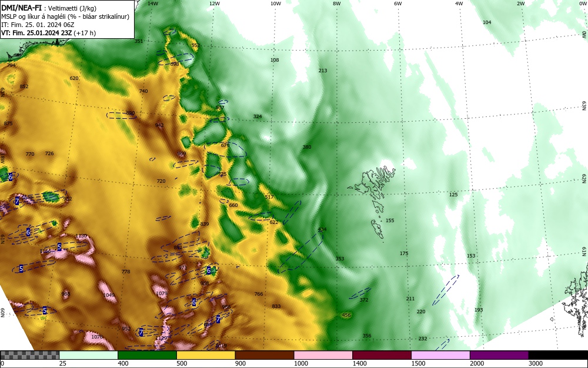Click the 'VT: Fim. 25.01.2024 23Z' valid time
Image resolution: width=588 pixels, height=368 pixels.
(36, 33)
